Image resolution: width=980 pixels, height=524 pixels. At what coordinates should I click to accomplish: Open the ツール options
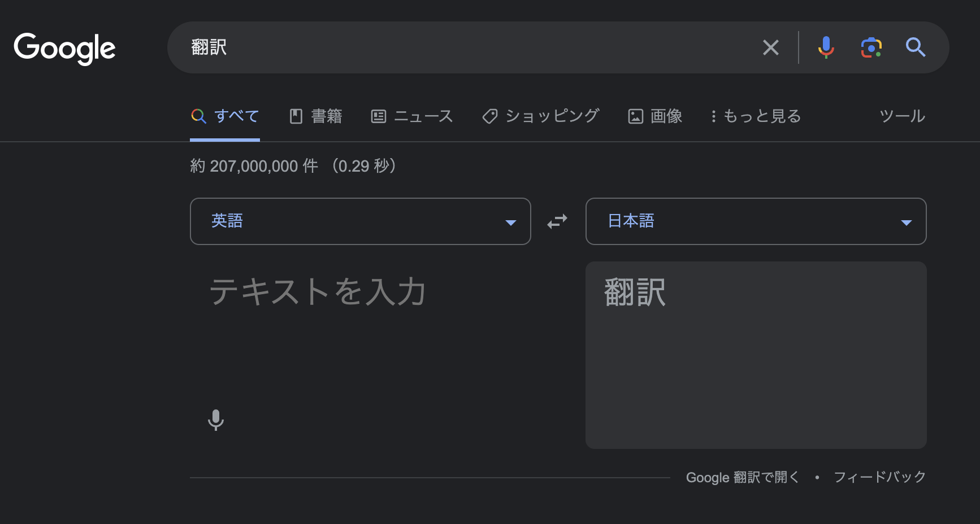click(901, 116)
